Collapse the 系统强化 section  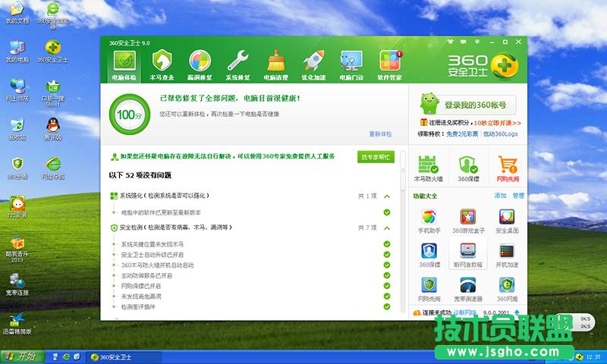tap(387, 196)
